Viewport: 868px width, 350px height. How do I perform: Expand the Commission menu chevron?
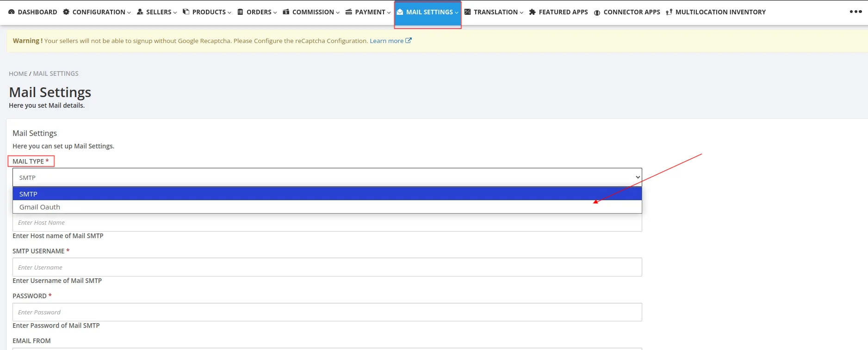338,12
